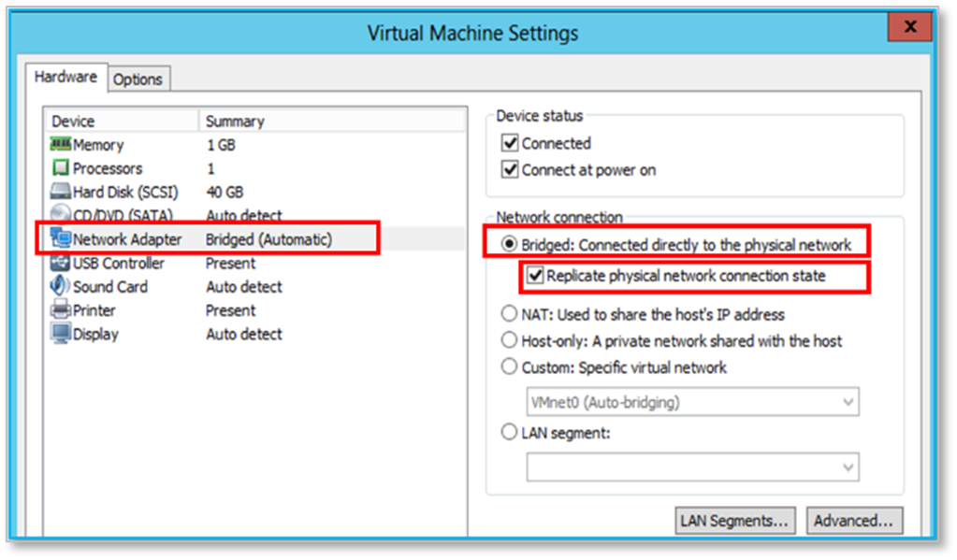The image size is (957, 560).
Task: Choose NAT network connection option
Action: 510,314
